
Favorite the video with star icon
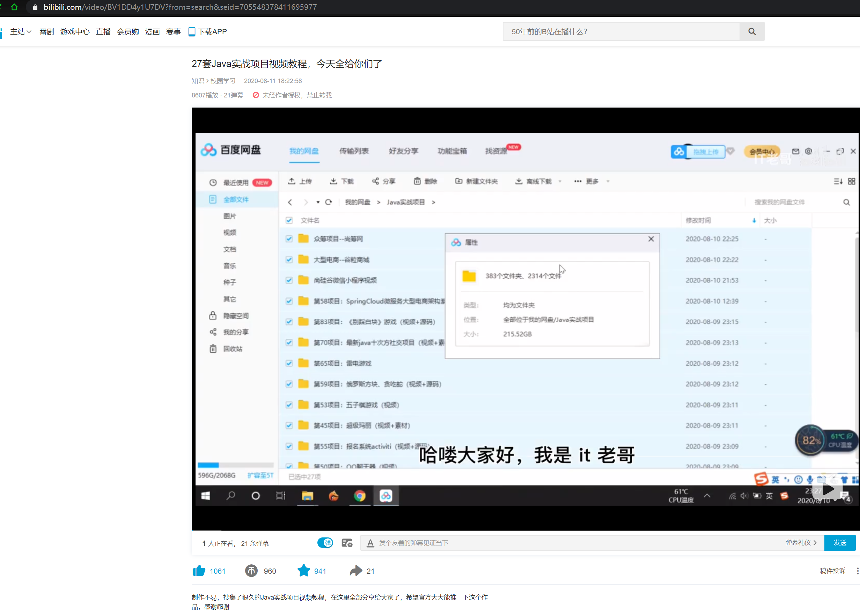click(303, 571)
